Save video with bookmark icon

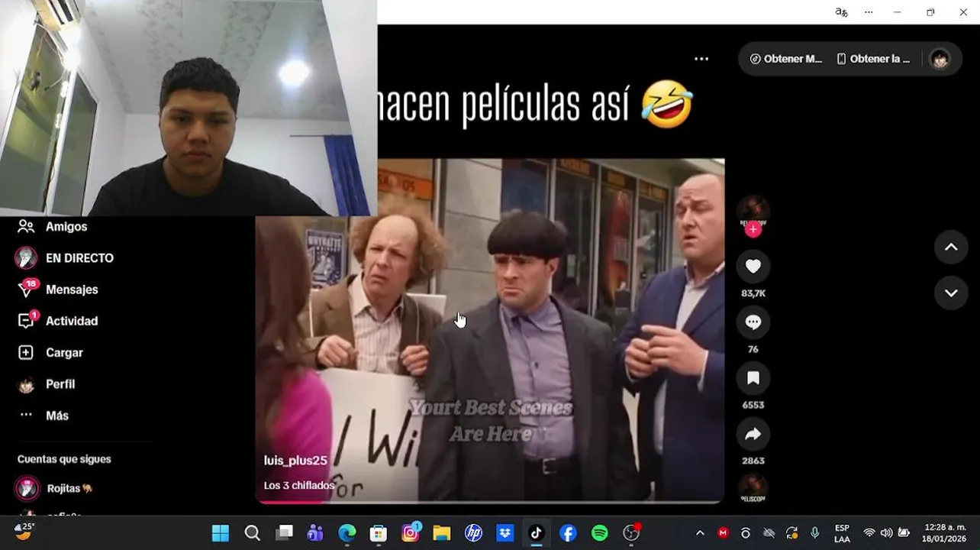point(753,377)
